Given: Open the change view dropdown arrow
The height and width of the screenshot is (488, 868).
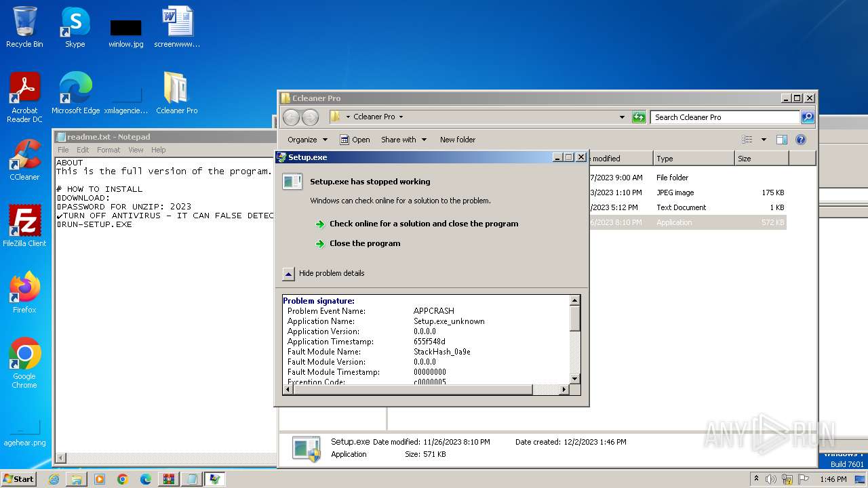Looking at the screenshot, I should point(764,140).
